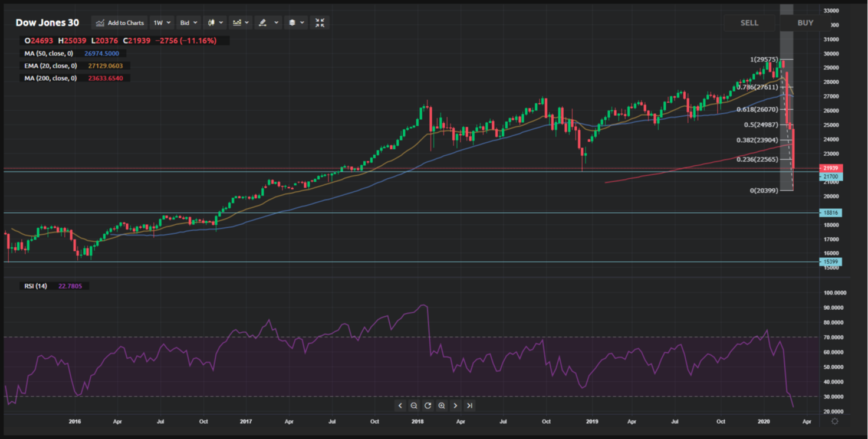Viewport: 868px width, 439px height.
Task: Click the 1(29575) Fibonacci level label
Action: (763, 60)
